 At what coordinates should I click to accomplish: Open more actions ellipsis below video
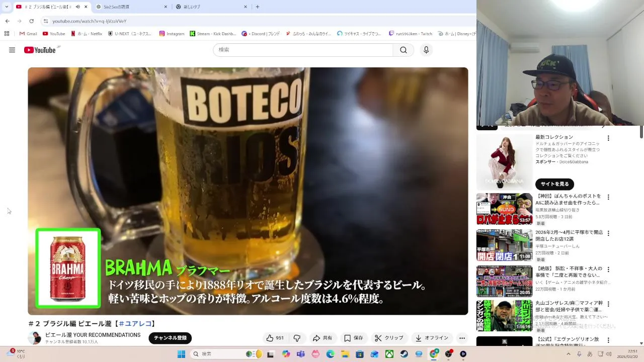pos(462,338)
